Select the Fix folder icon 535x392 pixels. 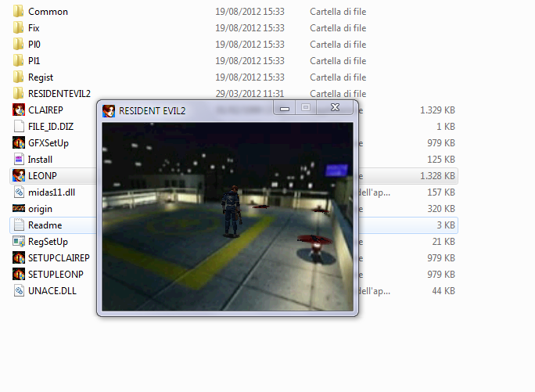coord(19,27)
